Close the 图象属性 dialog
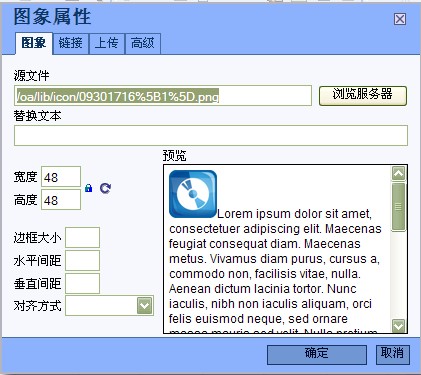Viewport: 421px width, 375px height. pos(400,19)
